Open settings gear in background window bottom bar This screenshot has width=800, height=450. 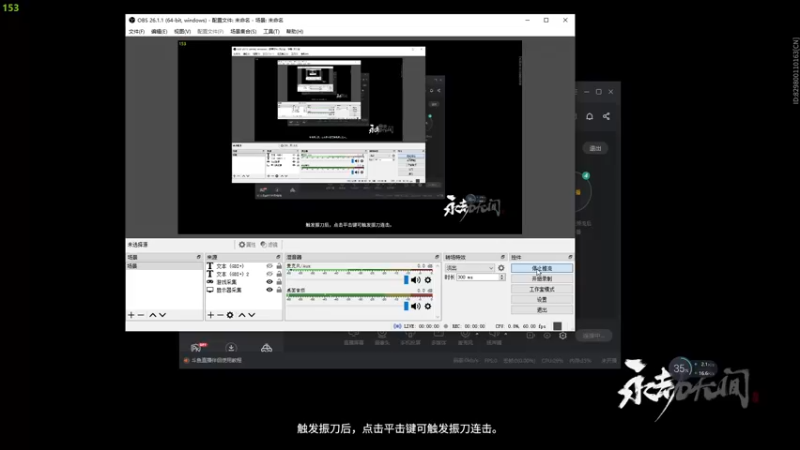[563, 336]
